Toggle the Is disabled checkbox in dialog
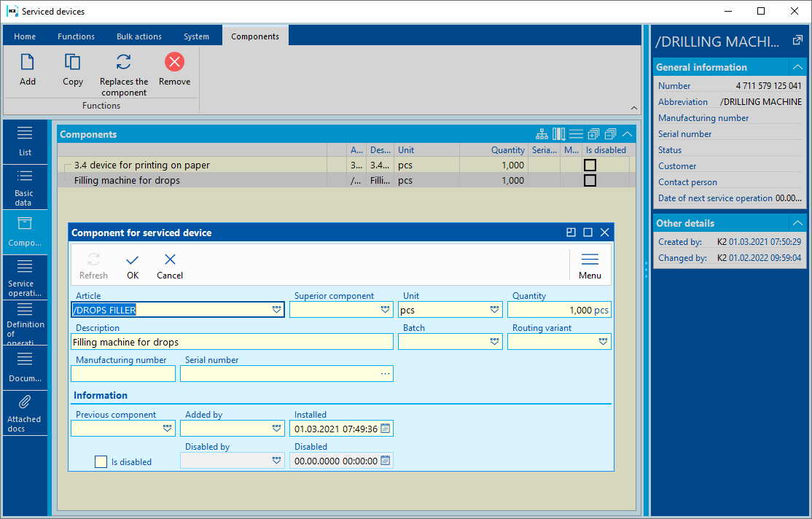Screen dimensions: 812x519 tap(101, 461)
